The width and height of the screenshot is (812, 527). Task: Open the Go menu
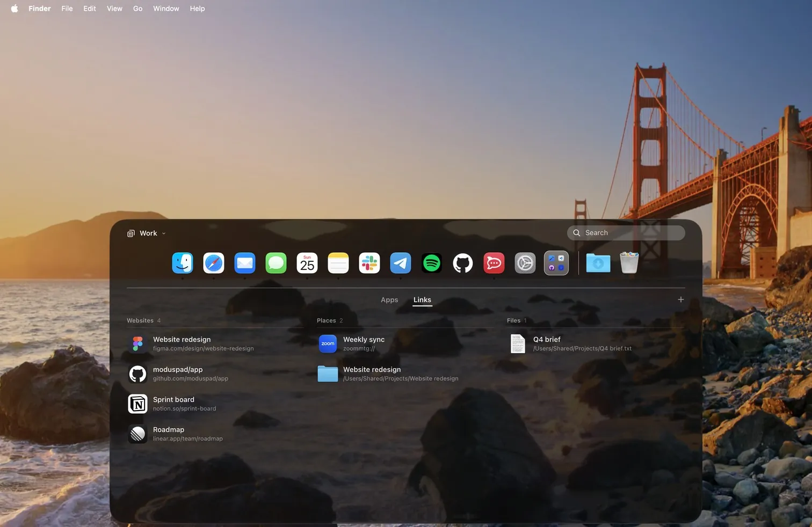pyautogui.click(x=138, y=9)
